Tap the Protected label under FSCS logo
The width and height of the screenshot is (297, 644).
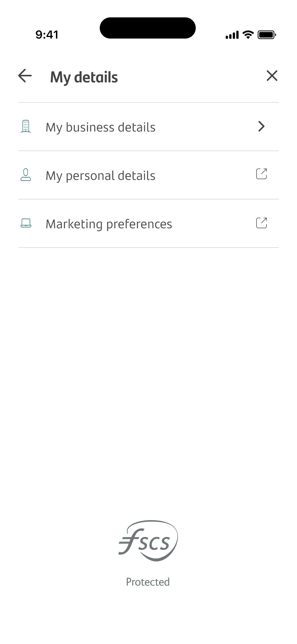pyautogui.click(x=148, y=582)
